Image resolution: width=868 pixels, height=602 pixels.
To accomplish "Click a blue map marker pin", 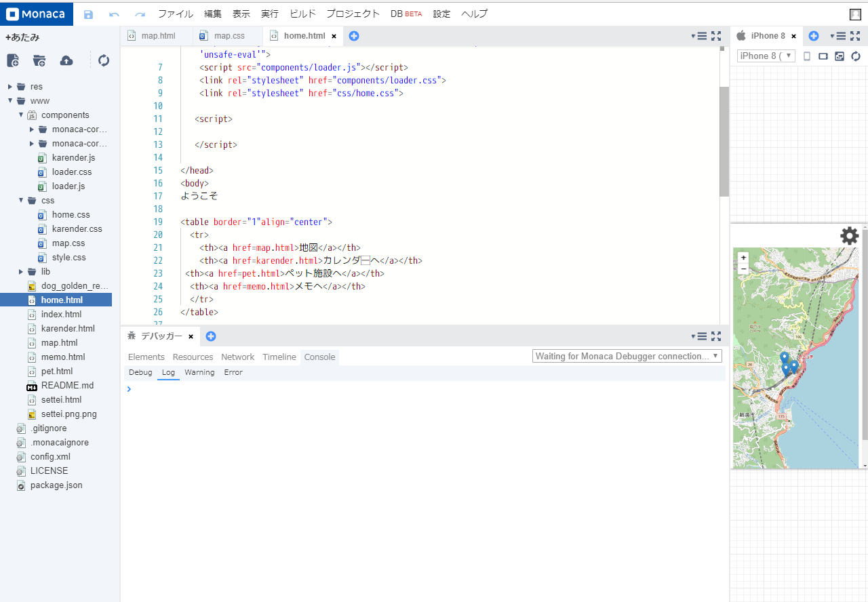I will [785, 357].
